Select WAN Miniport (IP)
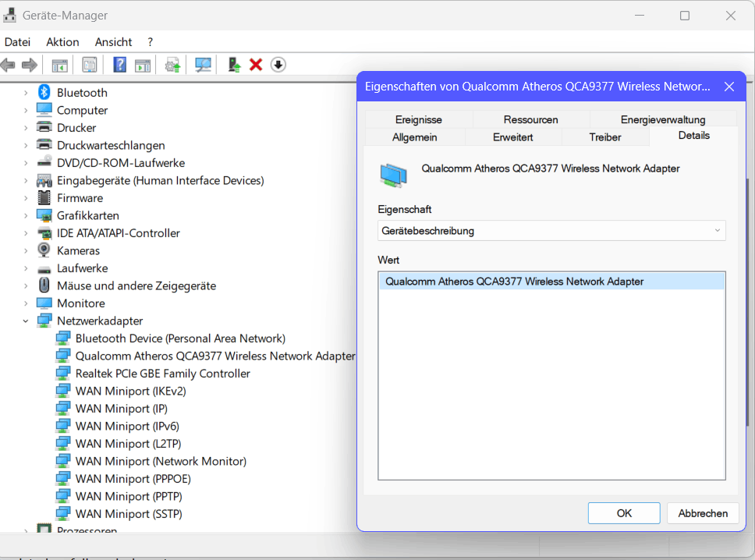This screenshot has height=560, width=755. [x=122, y=409]
